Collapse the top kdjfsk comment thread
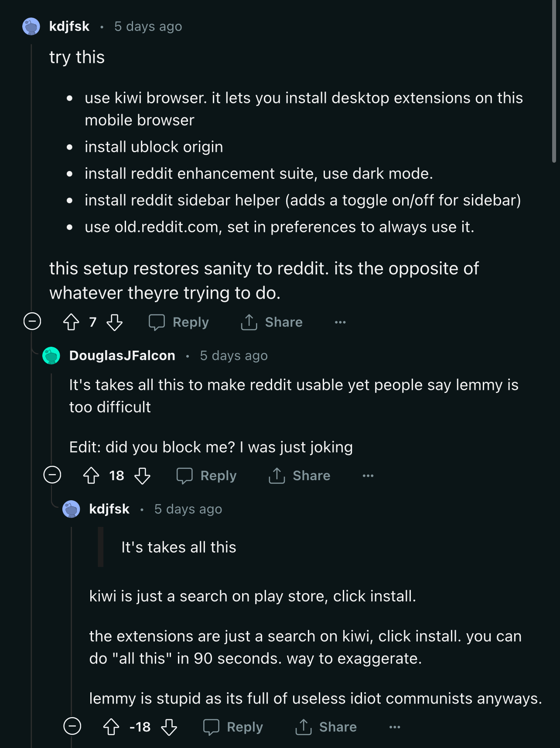The height and width of the screenshot is (748, 560). (32, 321)
